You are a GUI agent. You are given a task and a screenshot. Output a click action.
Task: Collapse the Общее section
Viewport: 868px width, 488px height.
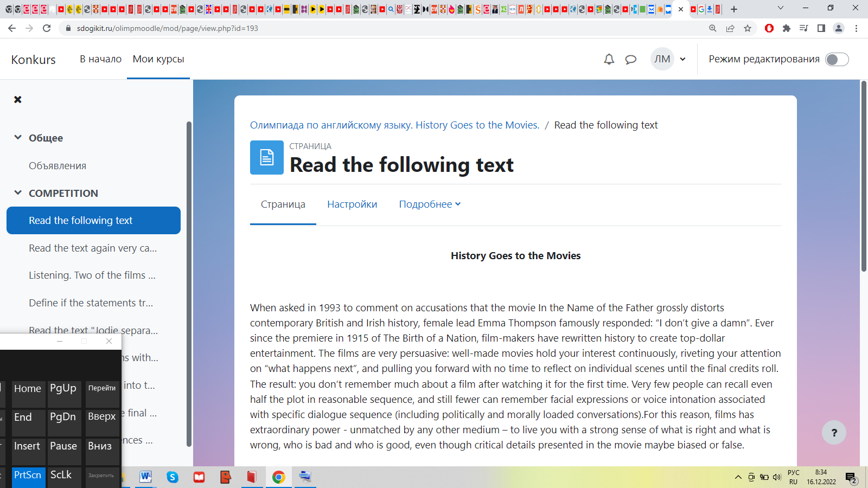tap(18, 138)
